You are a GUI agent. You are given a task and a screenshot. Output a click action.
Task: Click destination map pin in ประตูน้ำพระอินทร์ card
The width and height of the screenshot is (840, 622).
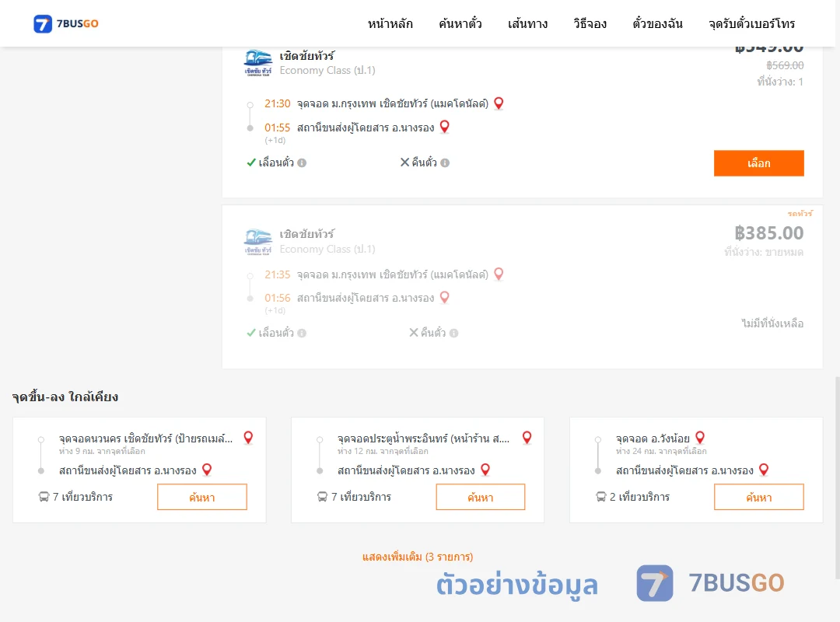click(486, 470)
